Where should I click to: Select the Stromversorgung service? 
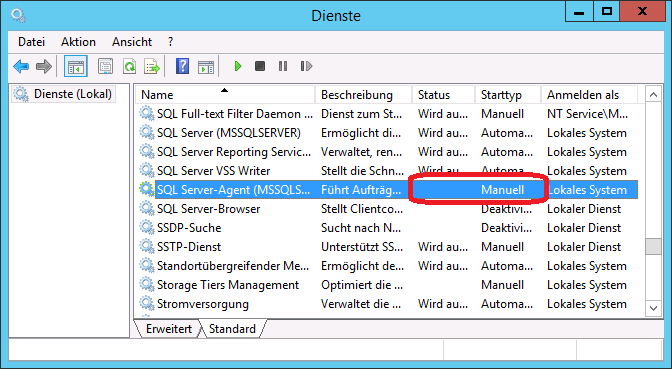pyautogui.click(x=203, y=303)
